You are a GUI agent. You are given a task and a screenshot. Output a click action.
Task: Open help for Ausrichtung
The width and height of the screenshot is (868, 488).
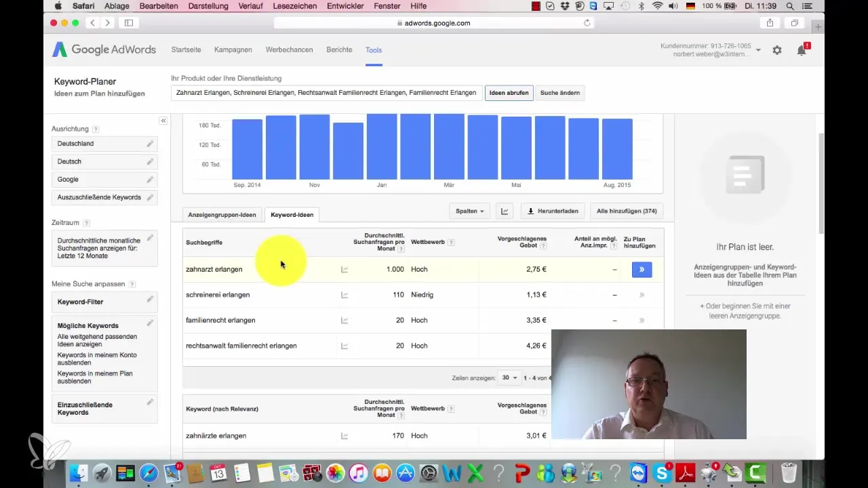click(96, 129)
